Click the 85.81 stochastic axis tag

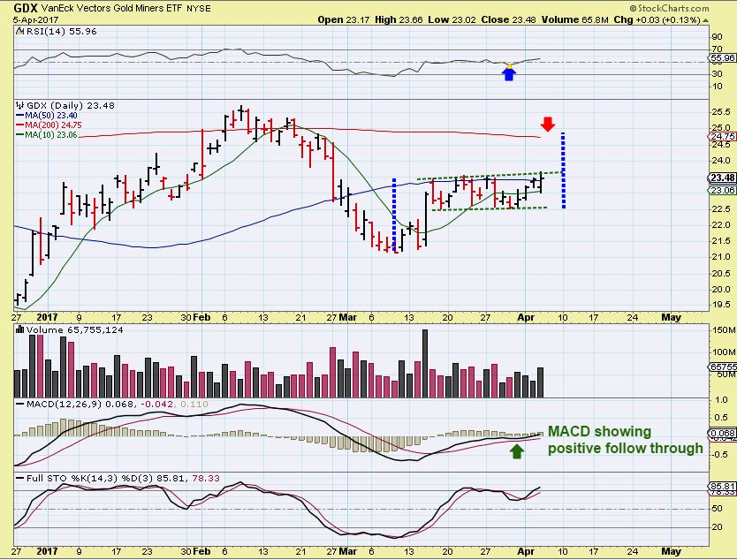(x=723, y=487)
